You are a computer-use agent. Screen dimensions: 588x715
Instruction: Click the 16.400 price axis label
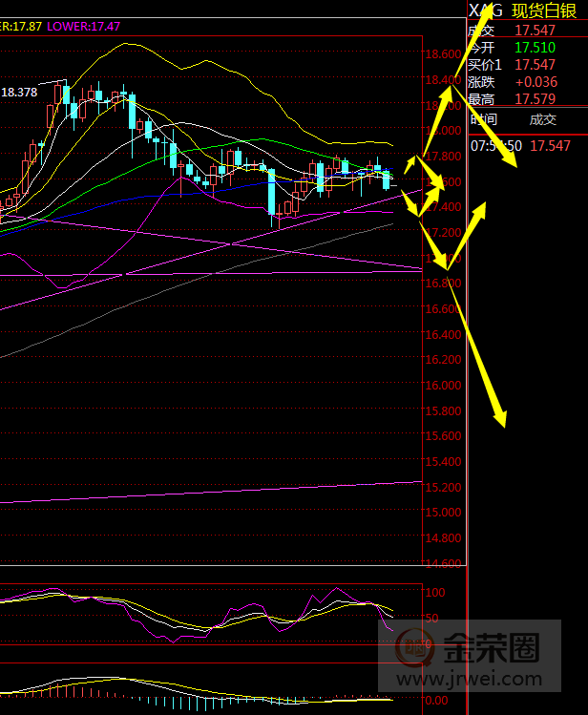[443, 335]
